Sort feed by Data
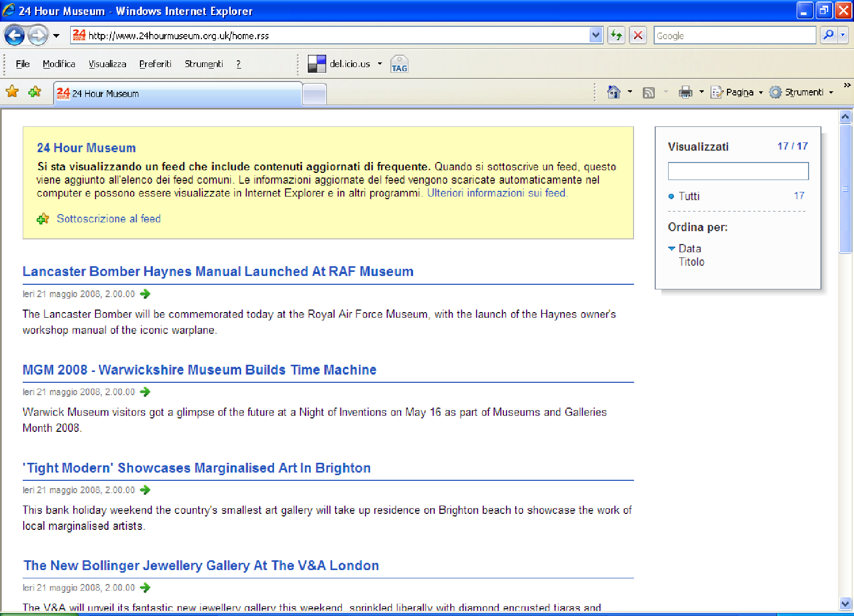 pyautogui.click(x=690, y=249)
